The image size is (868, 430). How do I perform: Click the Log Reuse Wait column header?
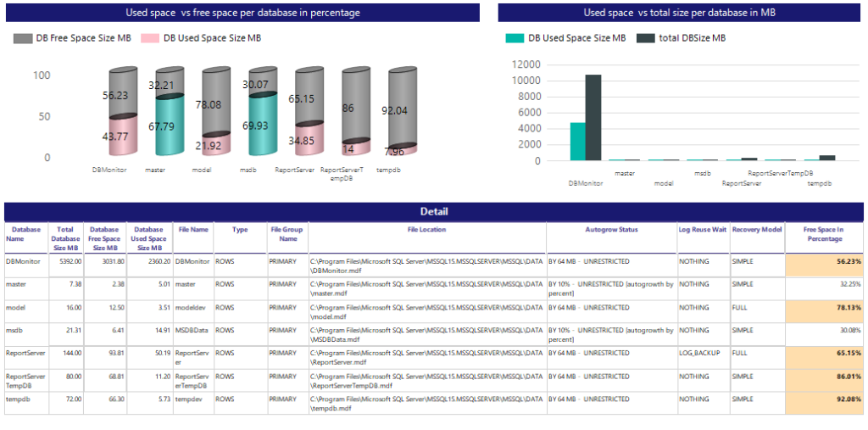pos(703,229)
